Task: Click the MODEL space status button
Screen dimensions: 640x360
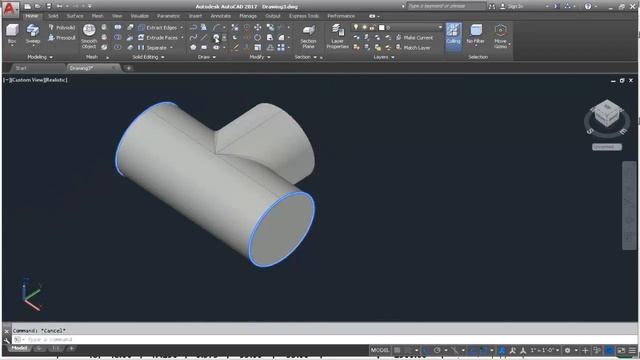Action: coord(380,350)
